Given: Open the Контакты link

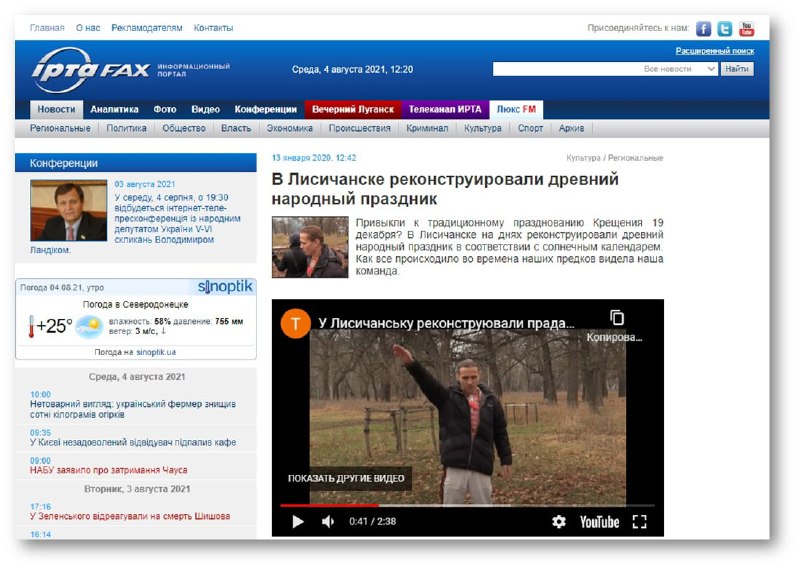Looking at the screenshot, I should (213, 28).
